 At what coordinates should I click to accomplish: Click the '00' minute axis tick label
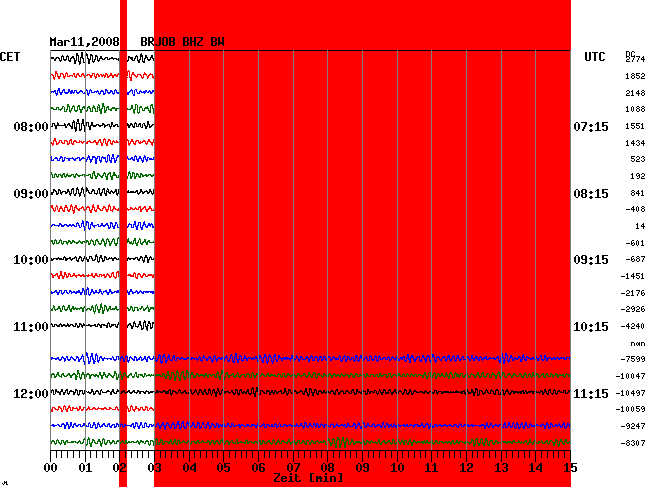[x=51, y=468]
